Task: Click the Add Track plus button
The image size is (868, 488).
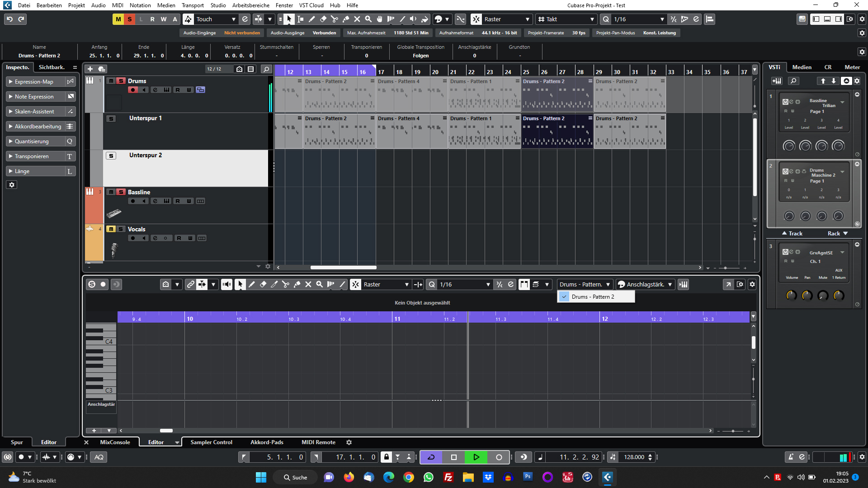Action: 90,69
